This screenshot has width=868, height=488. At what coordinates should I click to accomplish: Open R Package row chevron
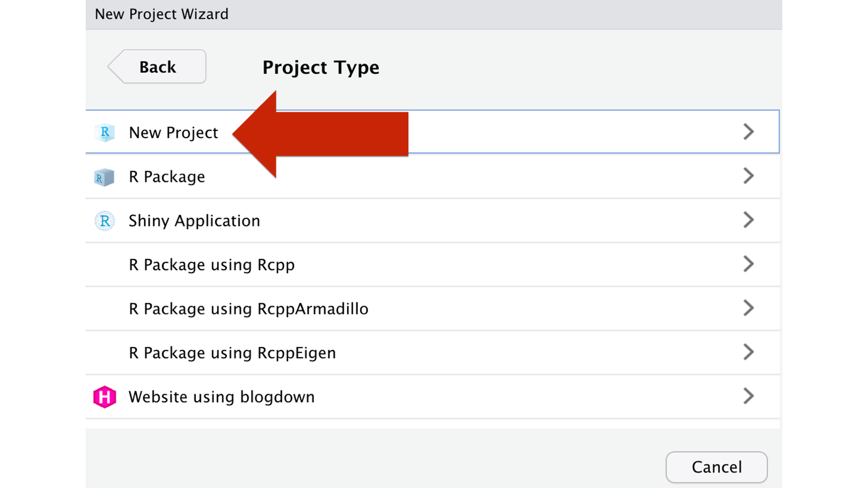coord(748,176)
